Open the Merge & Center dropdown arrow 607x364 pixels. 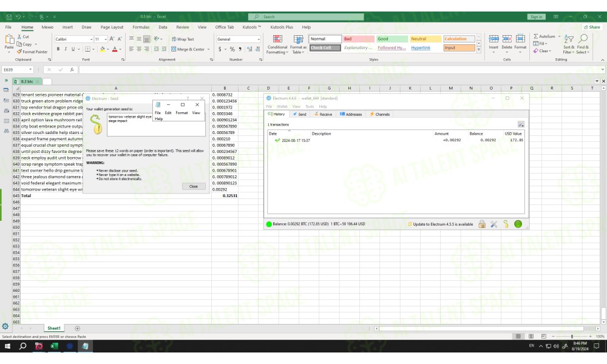tap(208, 49)
